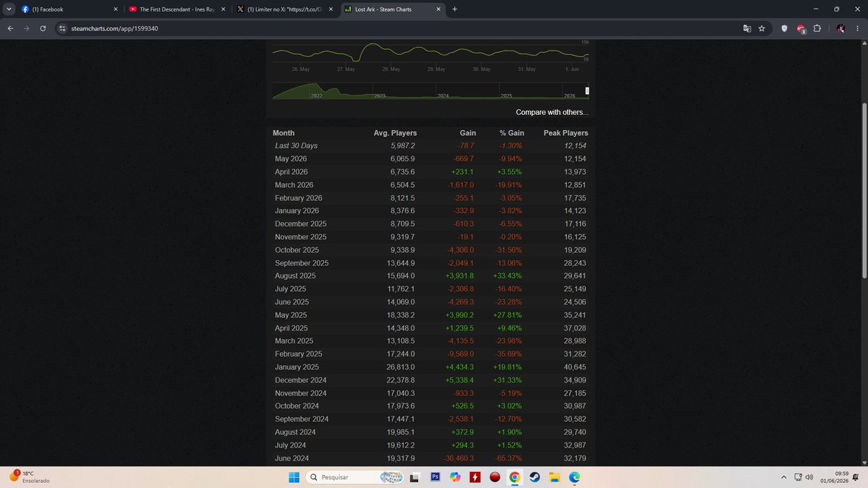Select the 40,645 peak players value
Image resolution: width=868 pixels, height=488 pixels.
point(575,367)
